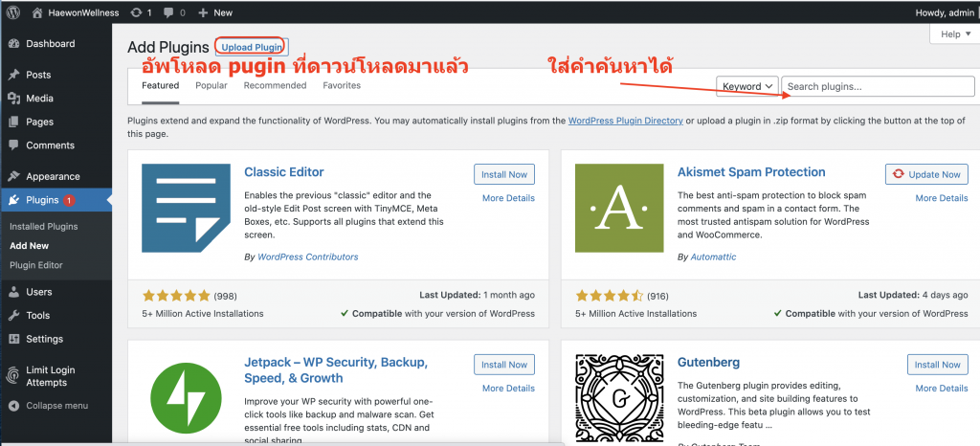
Task: Click the Akismet (916) rating count
Action: [x=658, y=296]
